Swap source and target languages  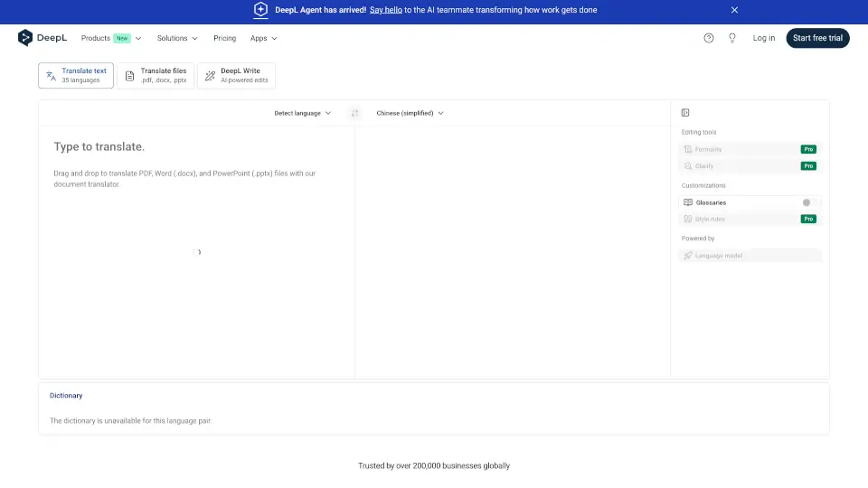(x=354, y=113)
